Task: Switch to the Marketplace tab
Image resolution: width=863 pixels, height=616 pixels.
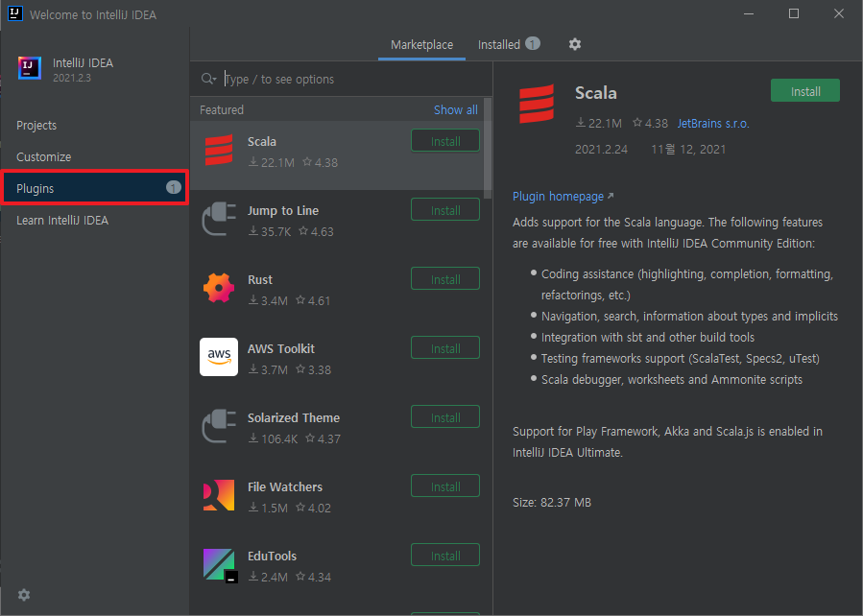Action: pyautogui.click(x=421, y=44)
